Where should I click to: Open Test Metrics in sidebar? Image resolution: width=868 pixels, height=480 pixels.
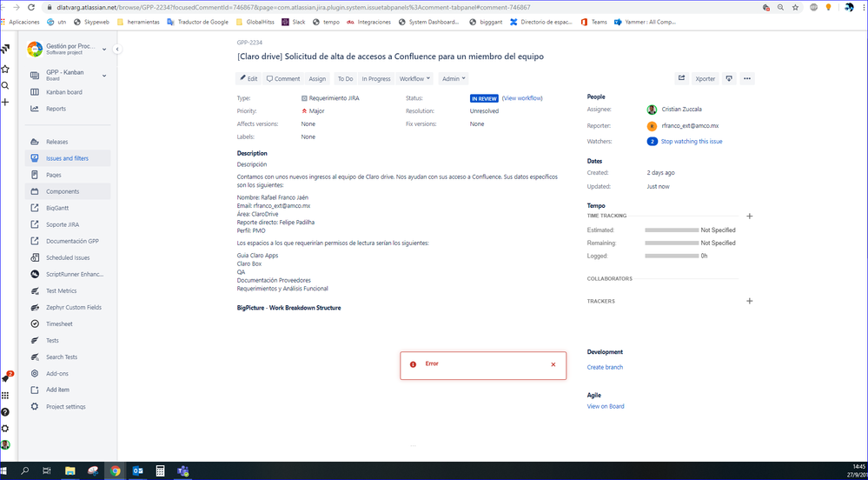tap(68, 290)
